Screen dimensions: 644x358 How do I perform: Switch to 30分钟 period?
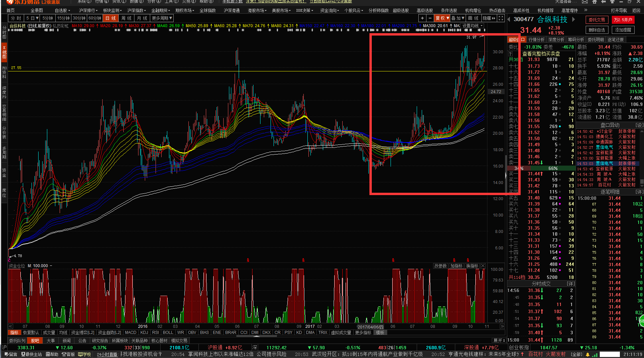(x=79, y=18)
